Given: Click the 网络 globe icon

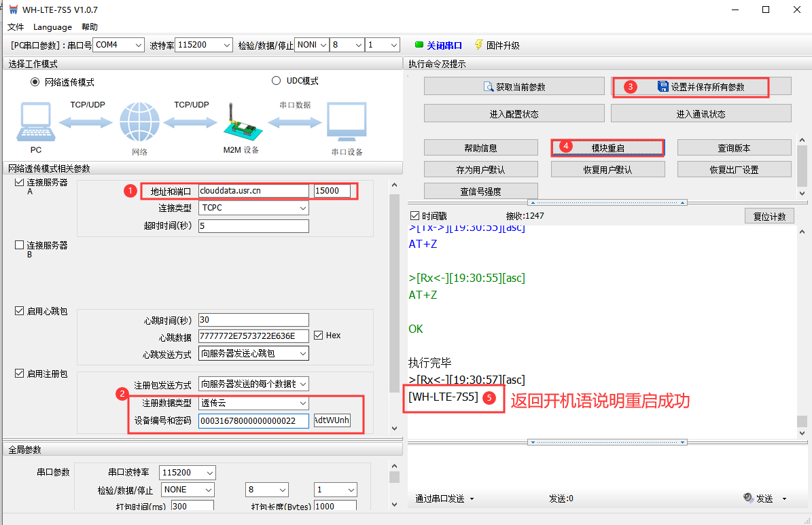Looking at the screenshot, I should point(139,122).
